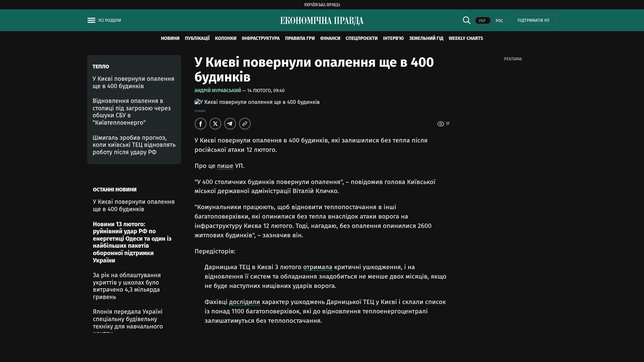The image size is (644, 362).
Task: Open the hamburger menu icon
Action: pyautogui.click(x=91, y=20)
